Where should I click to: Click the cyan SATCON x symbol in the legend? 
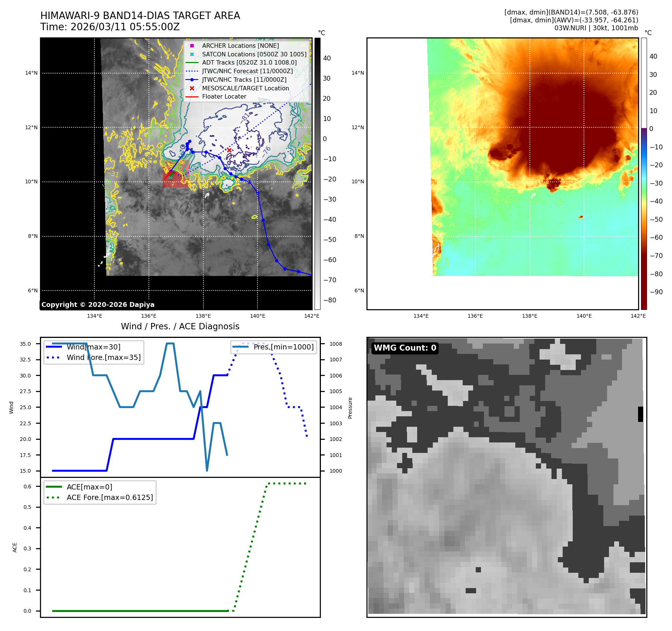point(192,54)
